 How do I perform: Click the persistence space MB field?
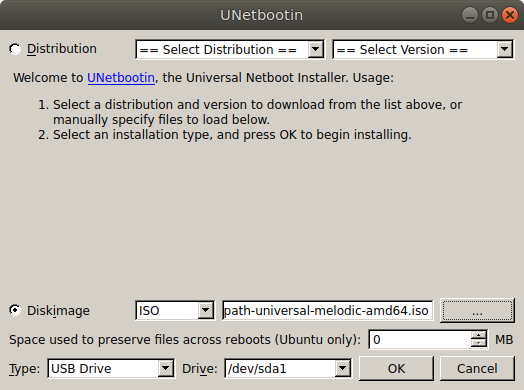[420, 340]
